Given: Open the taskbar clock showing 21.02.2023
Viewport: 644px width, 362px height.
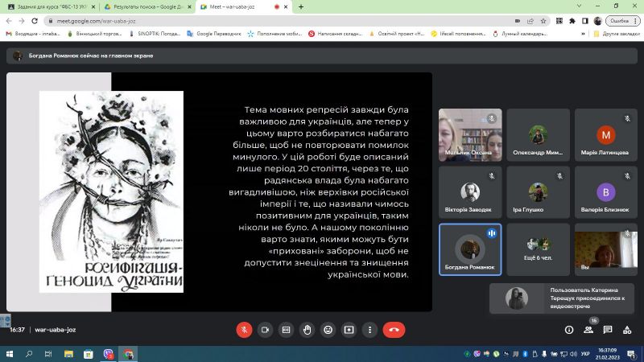Looking at the screenshot, I should pos(608,354).
